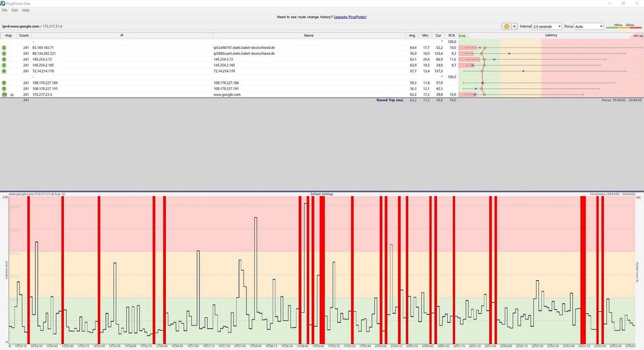Click the hop 6 green circle icon
This screenshot has width=644, height=350.
tap(4, 71)
